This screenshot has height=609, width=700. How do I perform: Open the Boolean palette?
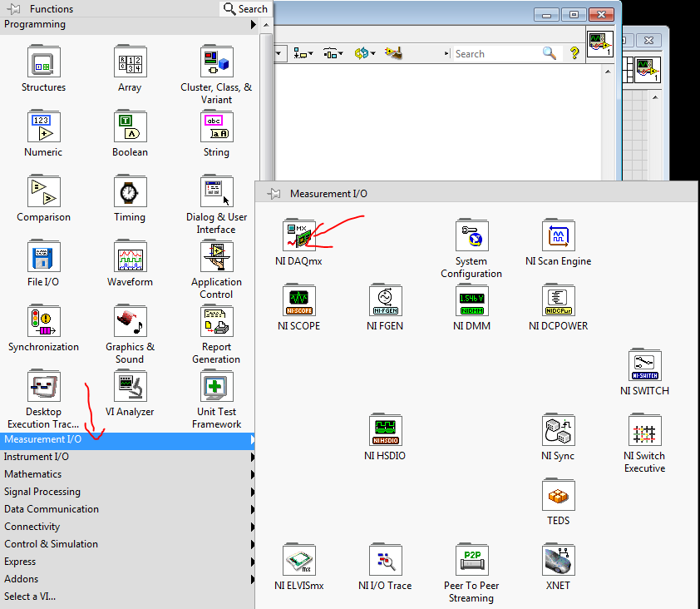(x=130, y=126)
